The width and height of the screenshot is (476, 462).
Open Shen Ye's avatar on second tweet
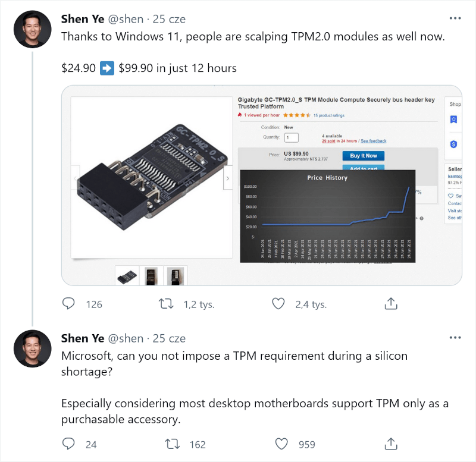[33, 348]
